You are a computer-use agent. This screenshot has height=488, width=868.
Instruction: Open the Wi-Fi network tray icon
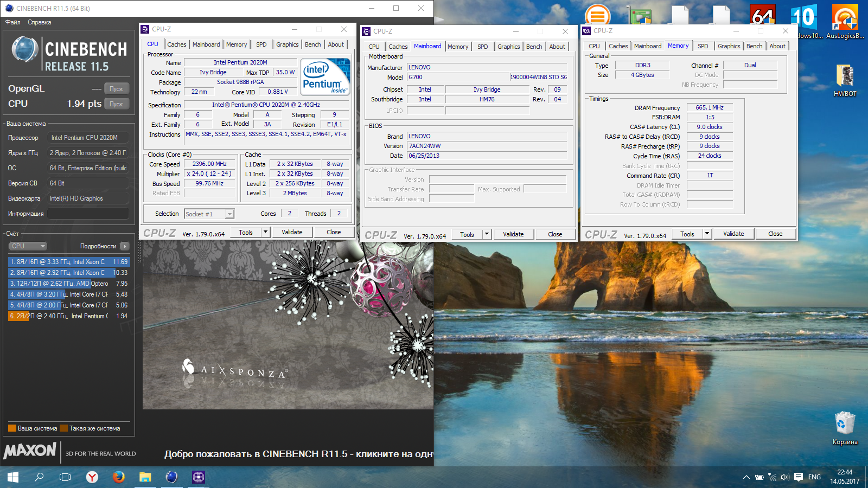tap(773, 477)
